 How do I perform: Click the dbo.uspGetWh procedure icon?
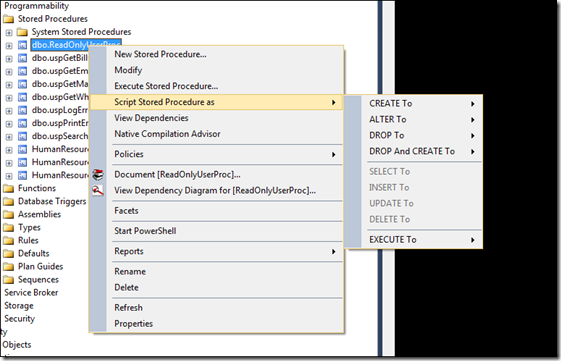click(x=22, y=97)
